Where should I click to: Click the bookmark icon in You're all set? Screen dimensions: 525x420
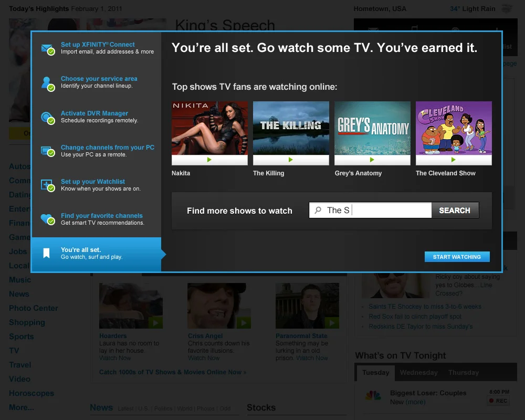pyautogui.click(x=47, y=253)
